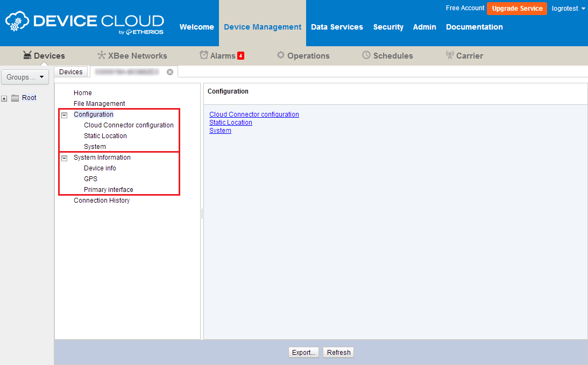Open the Groups dropdown
Viewport: 588px width, 365px height.
tap(25, 77)
